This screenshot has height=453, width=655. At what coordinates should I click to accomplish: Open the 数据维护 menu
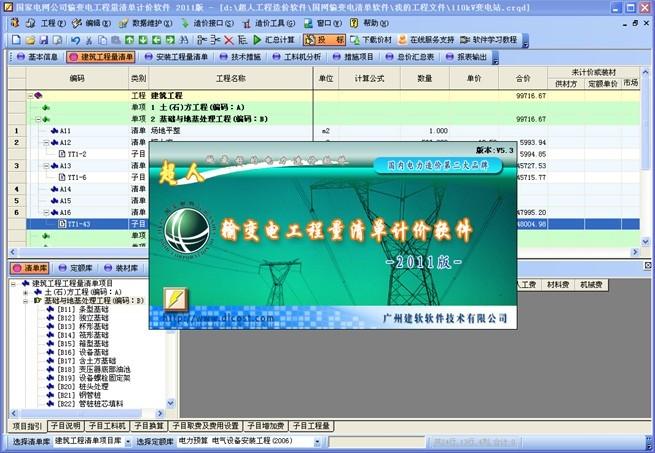146,23
